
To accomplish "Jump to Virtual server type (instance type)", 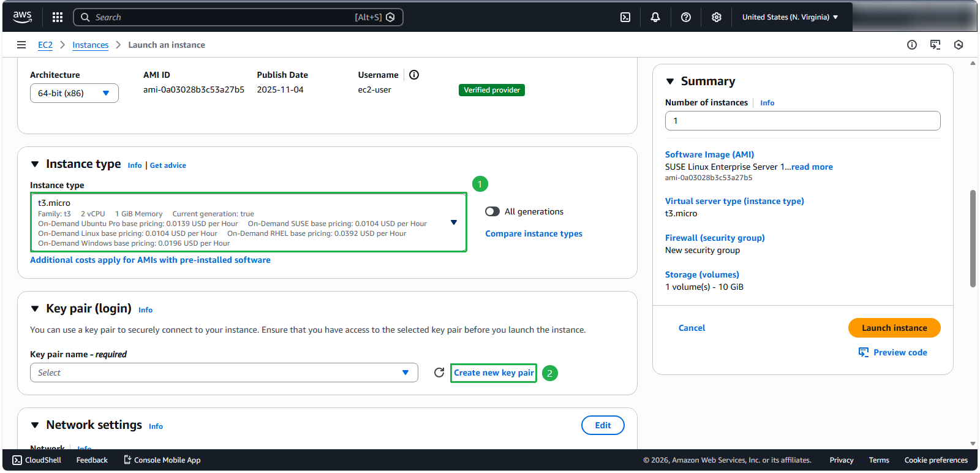I will (x=734, y=201).
